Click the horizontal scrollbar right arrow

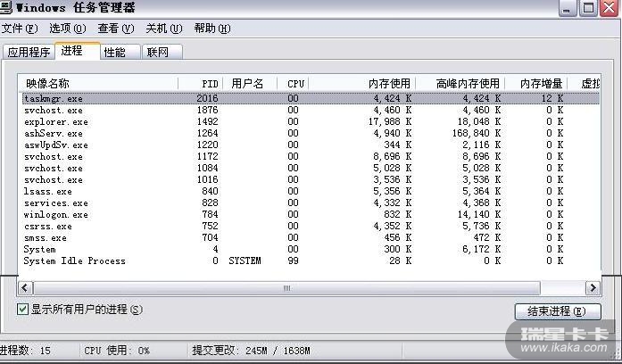pyautogui.click(x=593, y=288)
